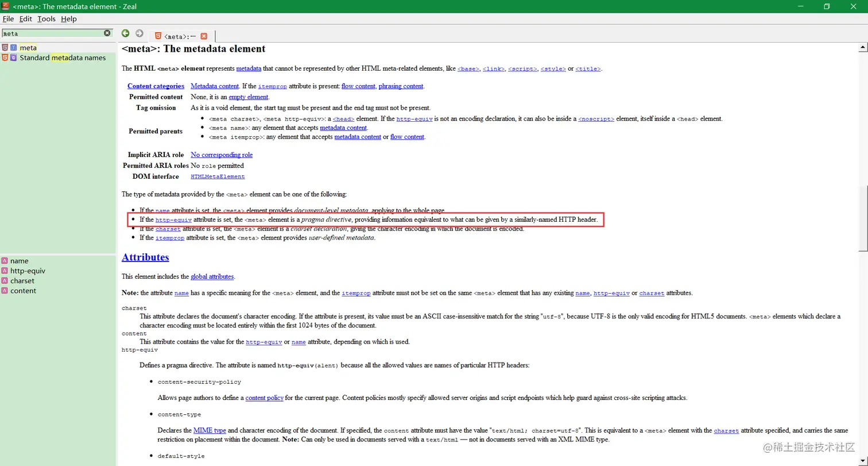The height and width of the screenshot is (466, 868).
Task: Click the HTML5 icon beside Standard metadata names
Action: [5, 57]
